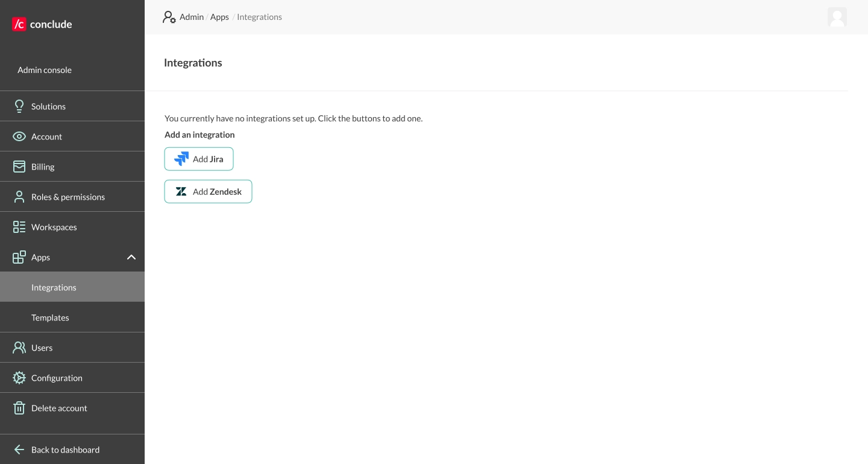The width and height of the screenshot is (868, 464).
Task: Open Apps from the breadcrumb
Action: pyautogui.click(x=219, y=17)
